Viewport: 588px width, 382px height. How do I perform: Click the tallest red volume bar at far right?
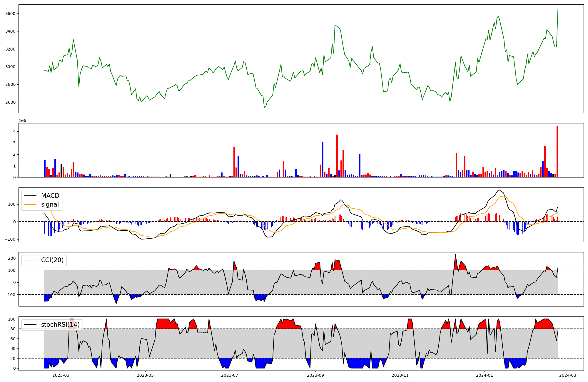click(x=557, y=151)
